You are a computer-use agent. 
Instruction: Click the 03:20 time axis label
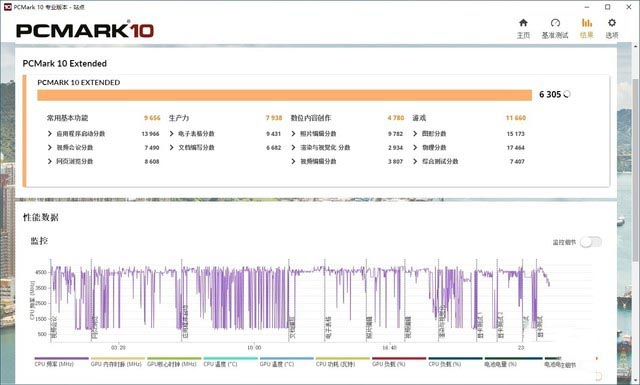coord(118,348)
